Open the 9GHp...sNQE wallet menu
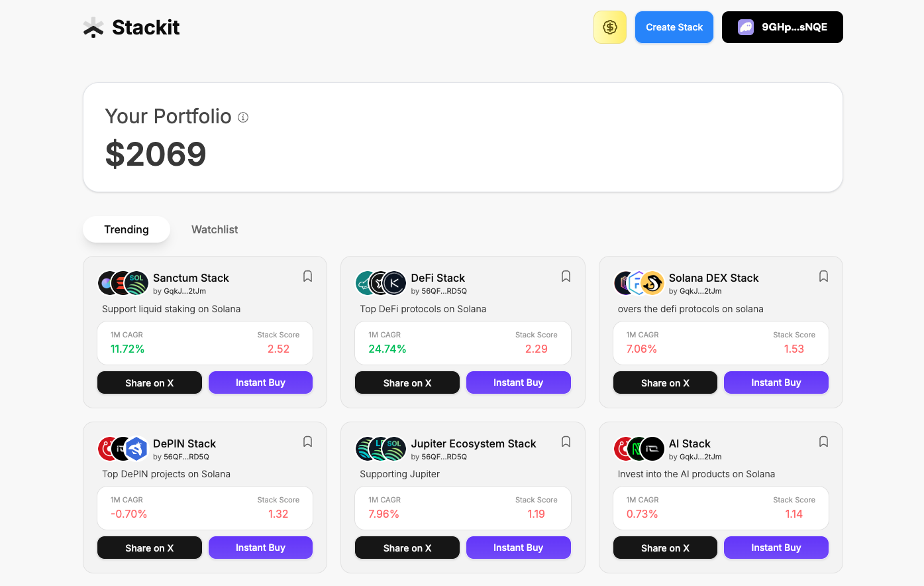Image resolution: width=924 pixels, height=586 pixels. click(x=782, y=27)
